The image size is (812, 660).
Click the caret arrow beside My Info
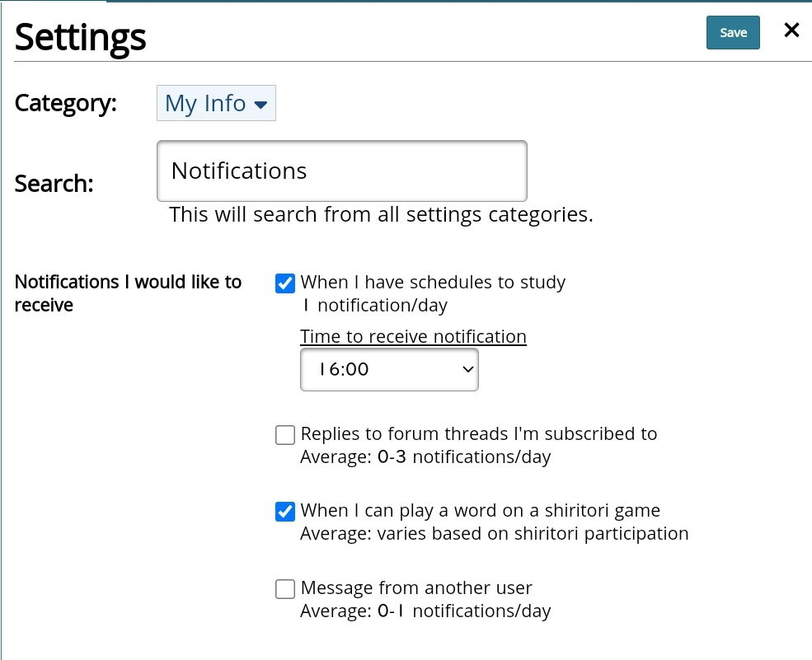[260, 105]
